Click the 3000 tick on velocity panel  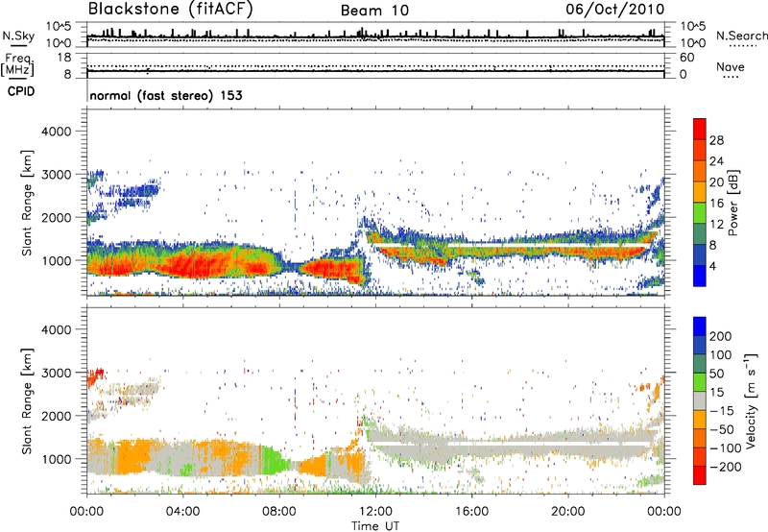(x=56, y=373)
